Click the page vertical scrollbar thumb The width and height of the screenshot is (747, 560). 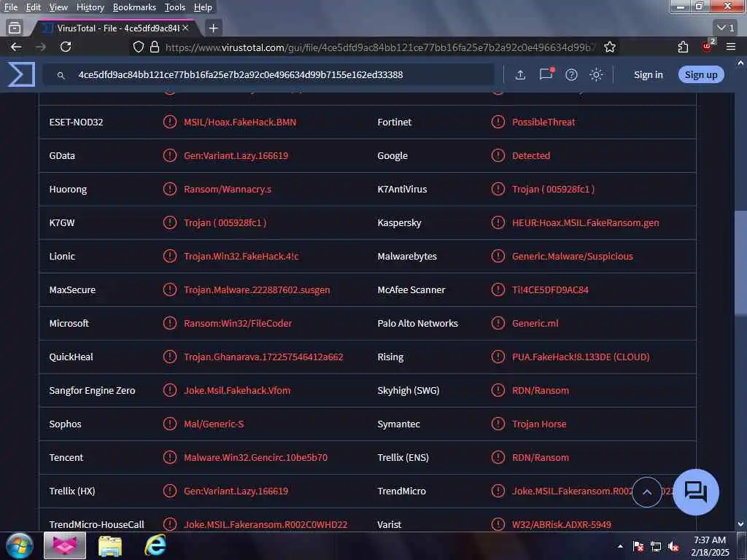(x=740, y=262)
